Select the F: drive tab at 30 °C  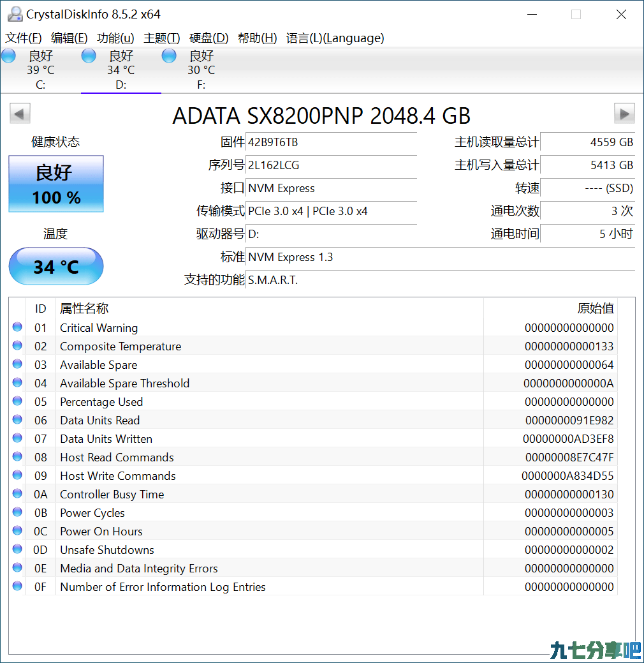click(201, 70)
